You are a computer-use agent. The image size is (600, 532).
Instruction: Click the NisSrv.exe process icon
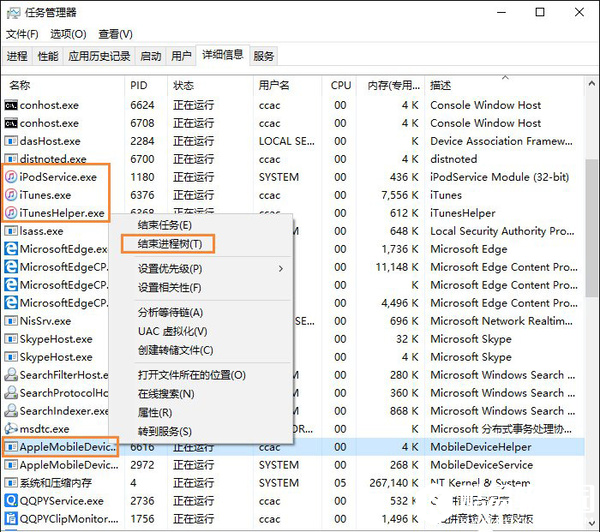11,321
